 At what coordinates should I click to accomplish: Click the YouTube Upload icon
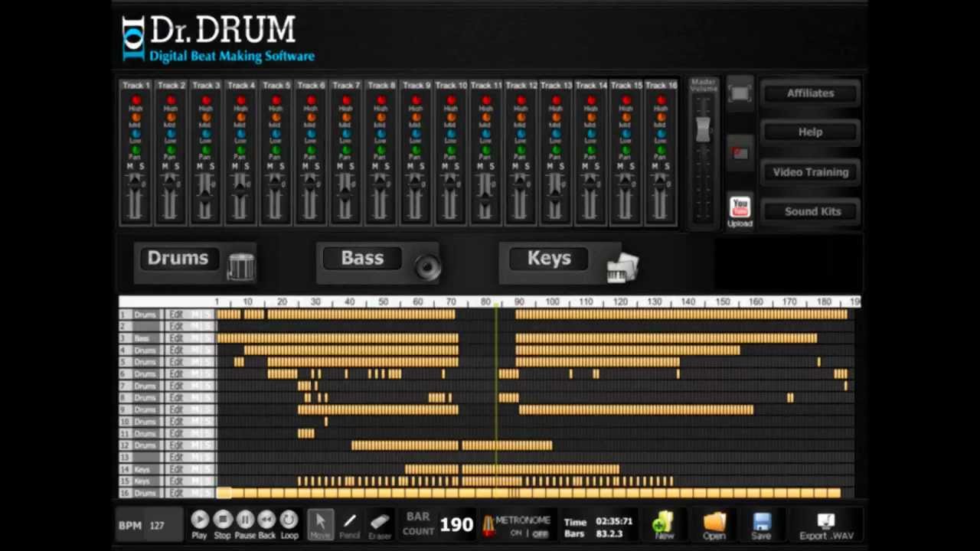point(740,211)
